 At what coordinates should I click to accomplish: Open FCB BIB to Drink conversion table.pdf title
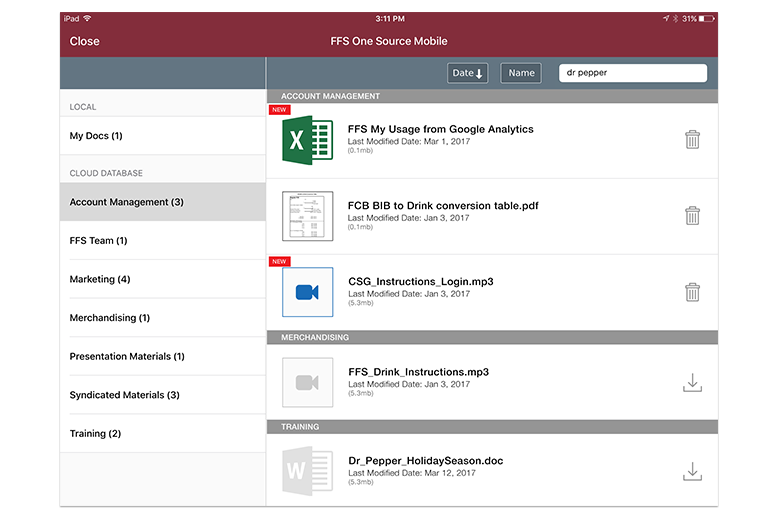[x=443, y=206]
